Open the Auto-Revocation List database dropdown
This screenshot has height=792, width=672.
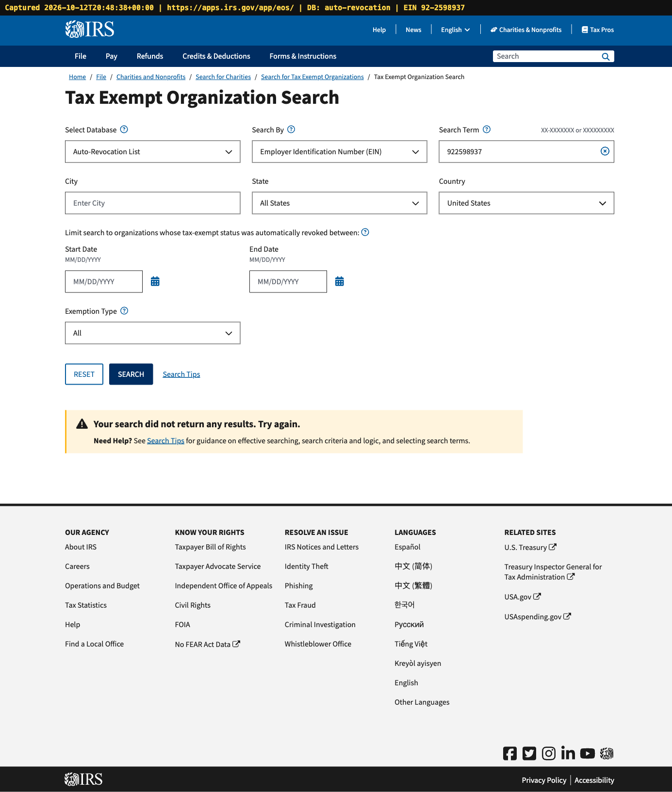153,152
